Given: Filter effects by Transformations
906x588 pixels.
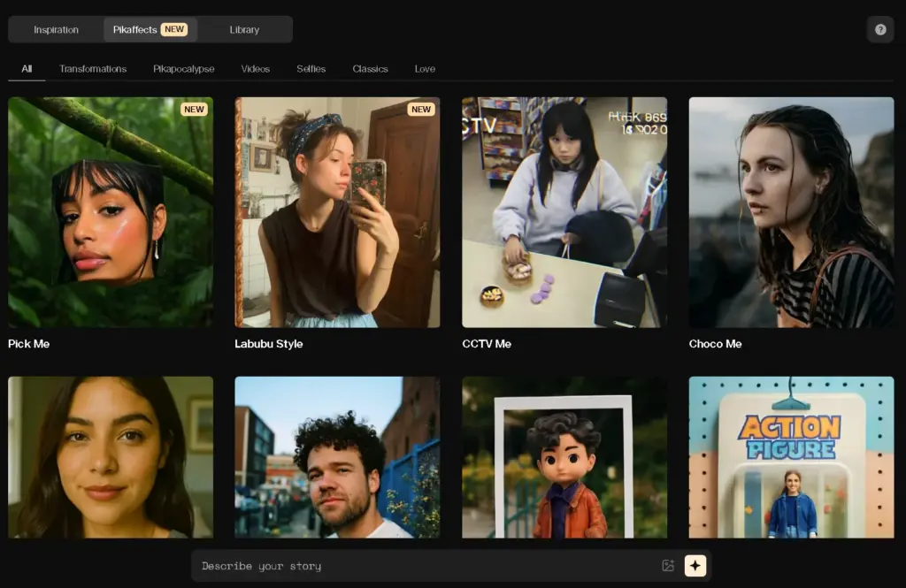Looking at the screenshot, I should [x=93, y=69].
